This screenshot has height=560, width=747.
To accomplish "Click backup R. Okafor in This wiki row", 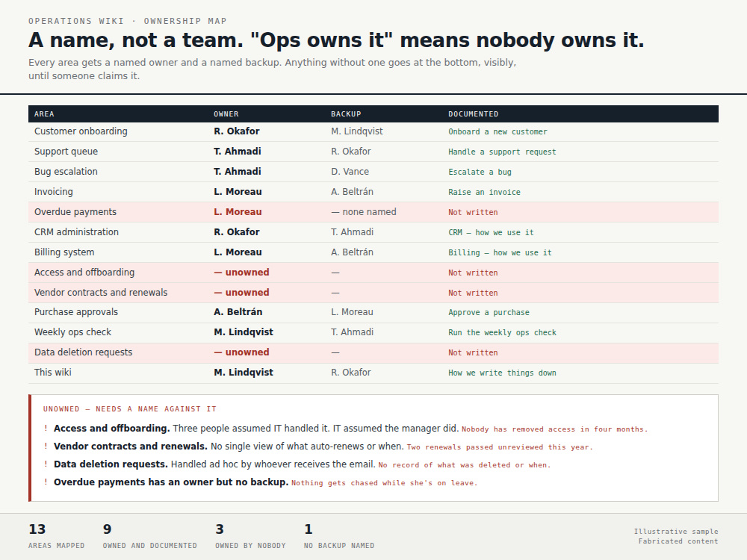I will [x=351, y=373].
